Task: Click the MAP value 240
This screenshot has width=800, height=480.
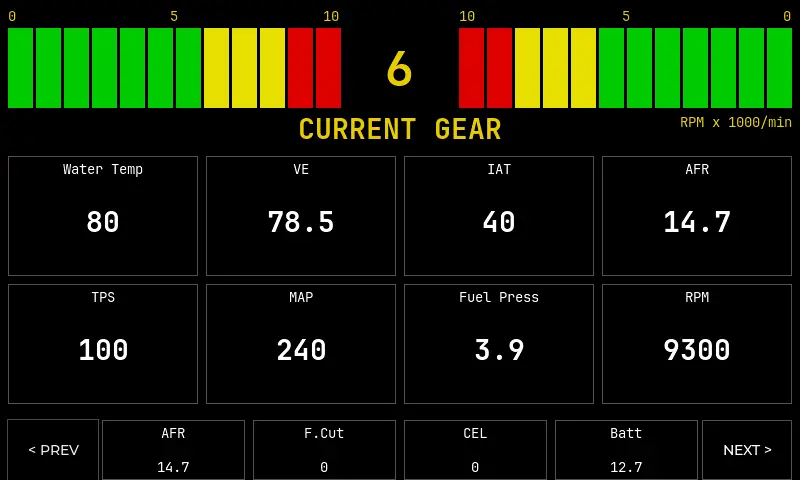Action: coord(301,350)
